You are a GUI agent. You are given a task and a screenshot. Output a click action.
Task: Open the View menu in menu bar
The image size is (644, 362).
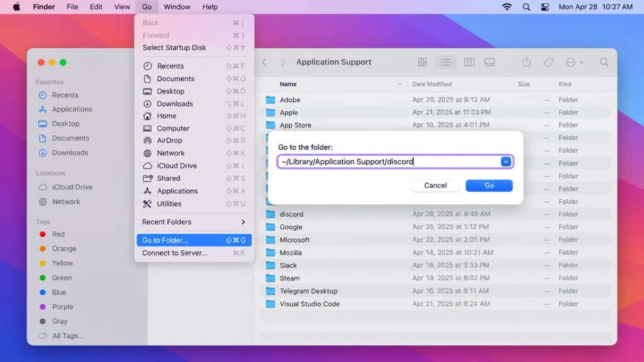(x=122, y=7)
